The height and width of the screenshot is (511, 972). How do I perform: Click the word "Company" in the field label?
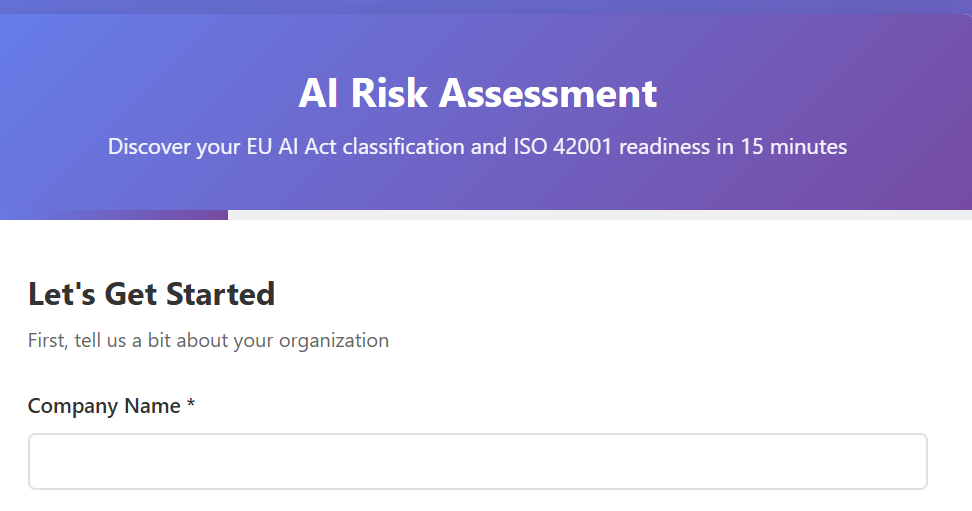tap(74, 406)
